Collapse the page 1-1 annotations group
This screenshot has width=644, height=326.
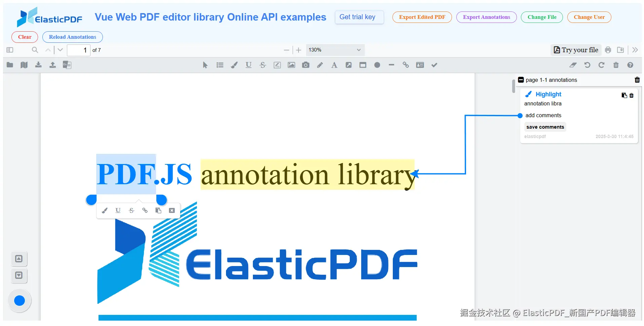coord(521,80)
